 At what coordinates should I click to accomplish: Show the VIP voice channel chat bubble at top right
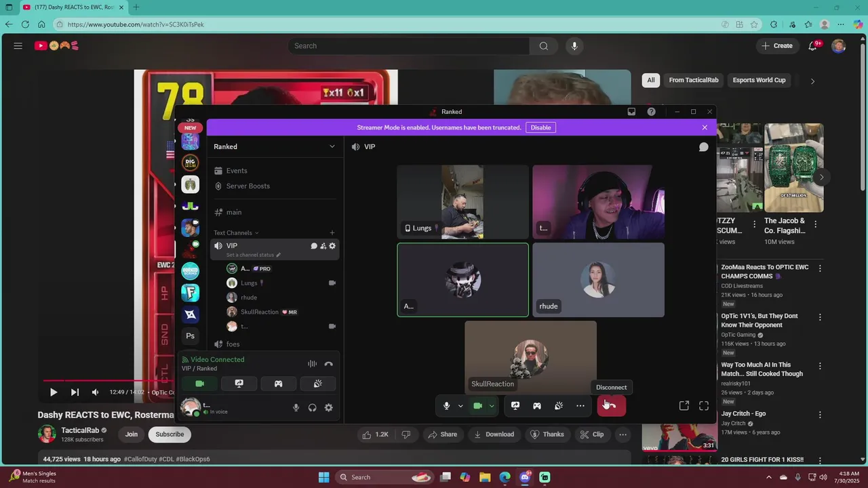704,147
